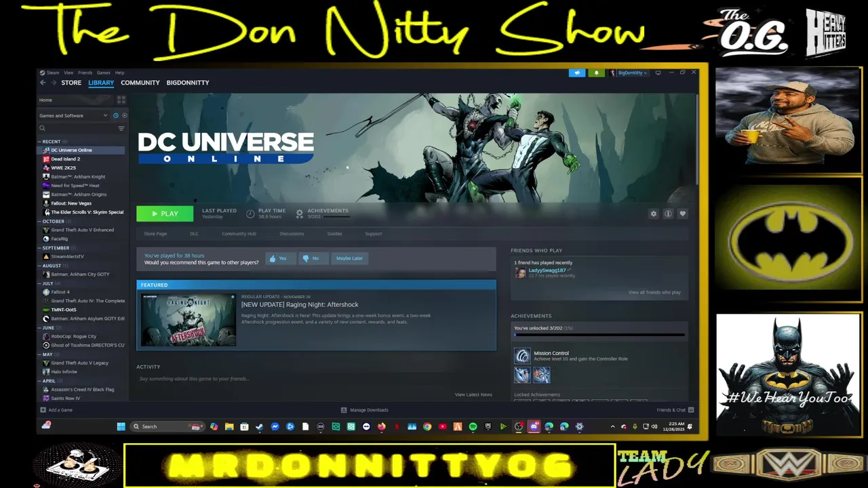The image size is (868, 488).
Task: Open game settings gear icon
Action: click(654, 213)
